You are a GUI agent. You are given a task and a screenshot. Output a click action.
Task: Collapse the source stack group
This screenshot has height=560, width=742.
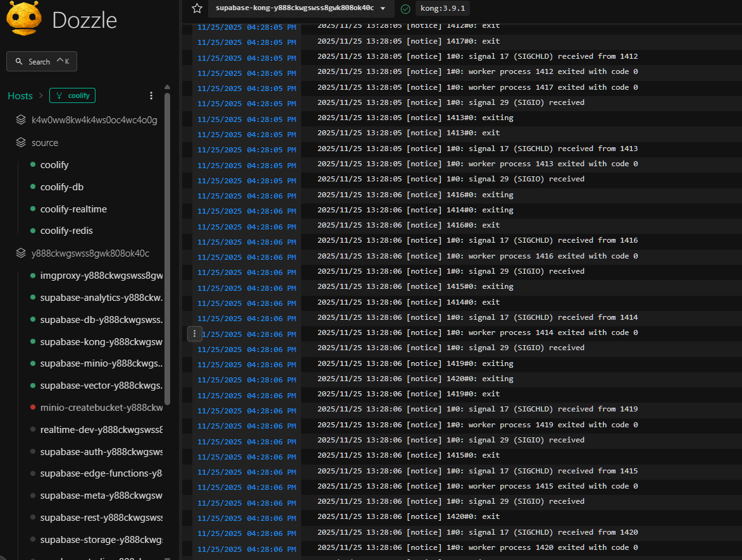tap(44, 143)
